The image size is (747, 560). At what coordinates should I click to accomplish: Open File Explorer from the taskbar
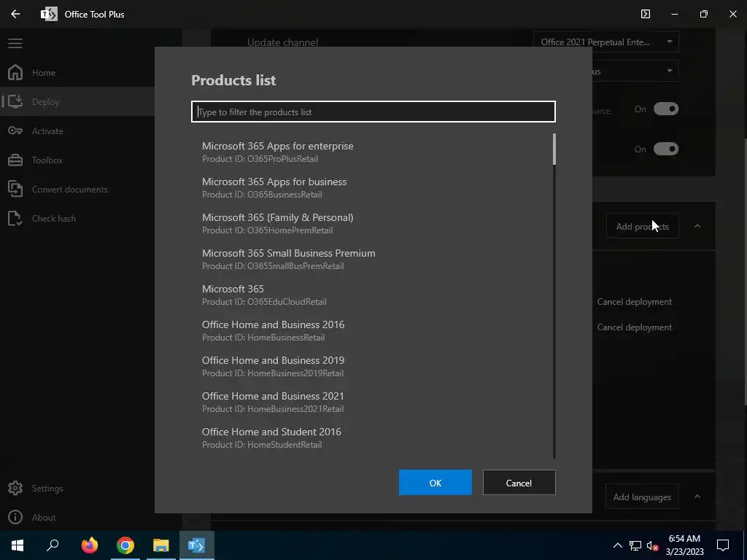point(161,545)
